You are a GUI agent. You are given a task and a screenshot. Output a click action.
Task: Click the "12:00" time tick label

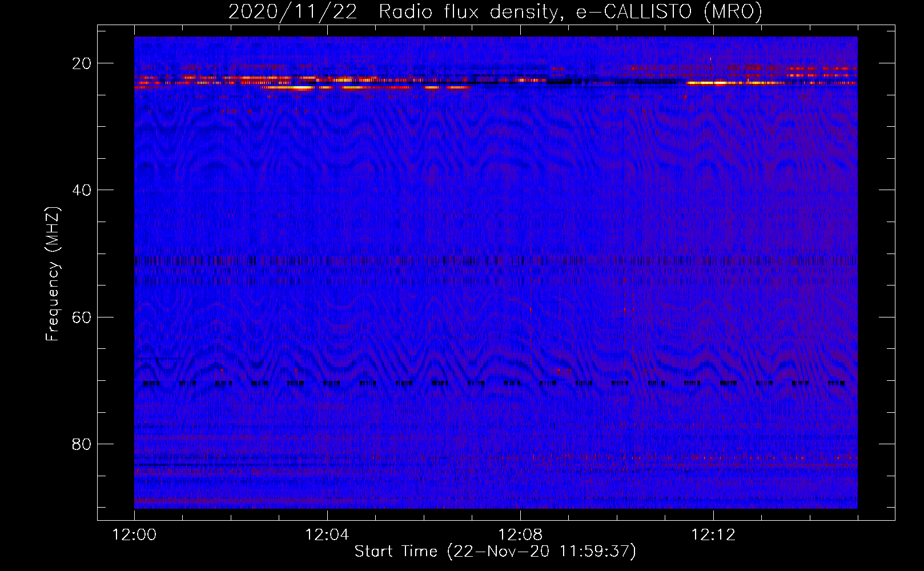134,535
